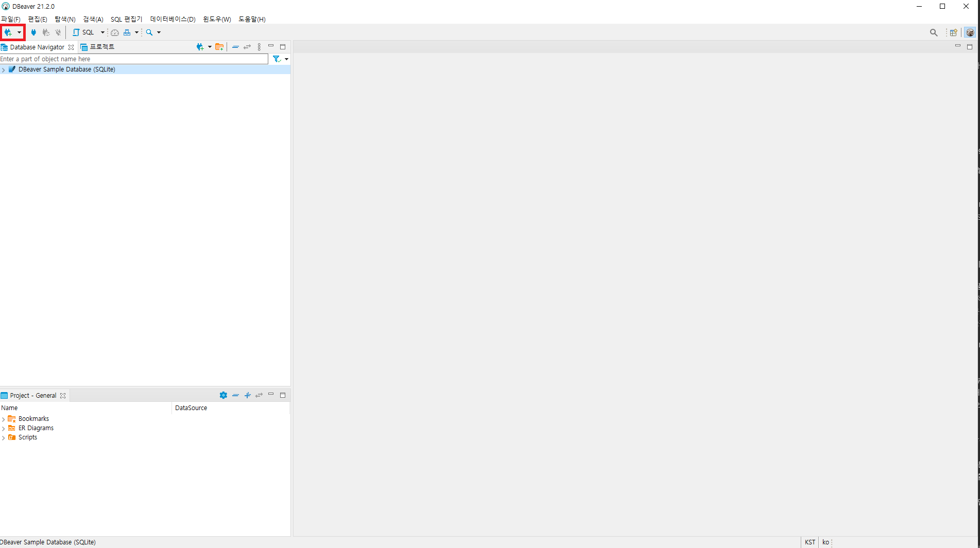Open the SQL button's dropdown arrow

click(x=102, y=32)
